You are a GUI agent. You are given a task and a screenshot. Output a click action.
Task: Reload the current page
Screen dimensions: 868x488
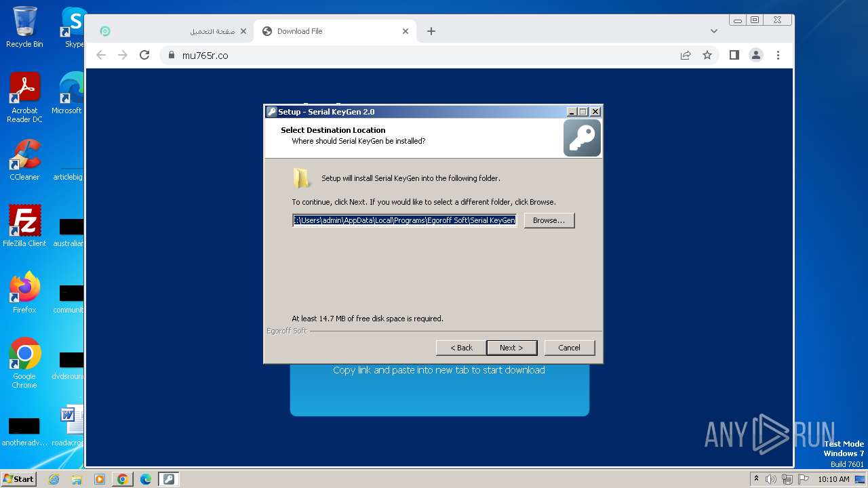[144, 56]
